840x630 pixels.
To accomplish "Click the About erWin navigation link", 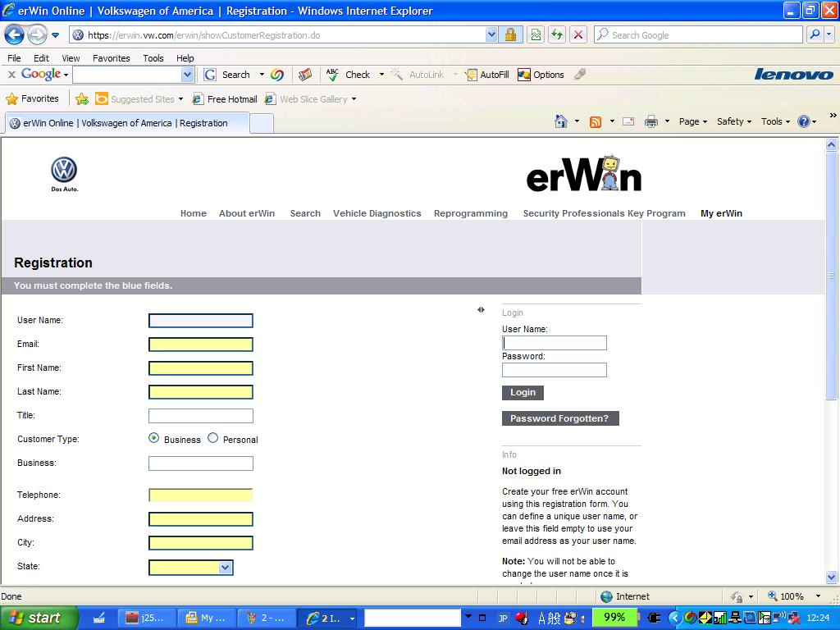I will pos(246,213).
